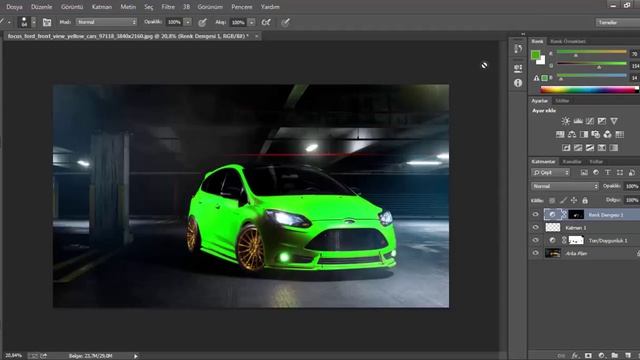Switch to the Renk Örnekleri tab

[x=568, y=41]
